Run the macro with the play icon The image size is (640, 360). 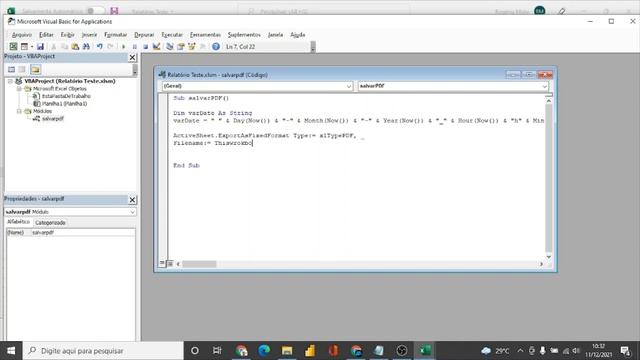[124, 47]
